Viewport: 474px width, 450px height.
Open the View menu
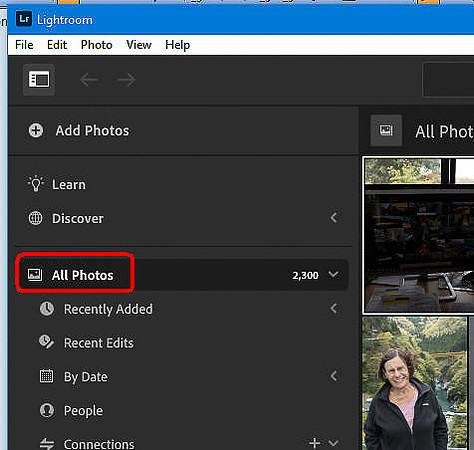[x=139, y=45]
